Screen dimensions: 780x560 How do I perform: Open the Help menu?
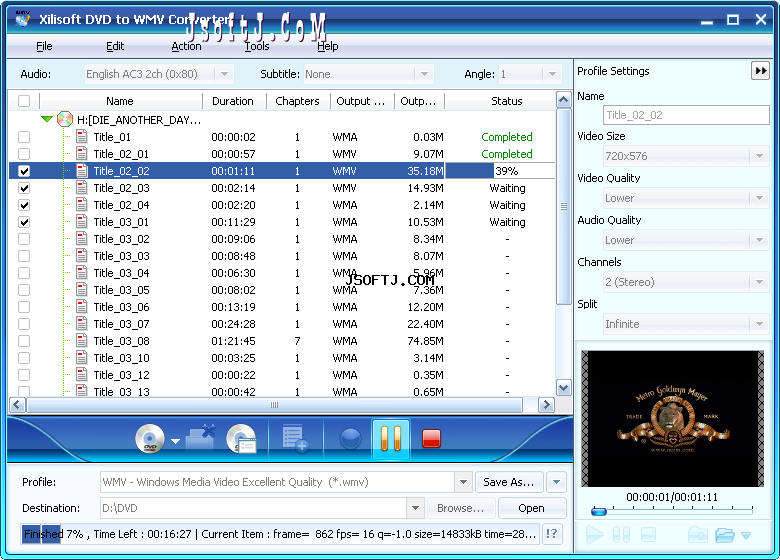coord(328,46)
